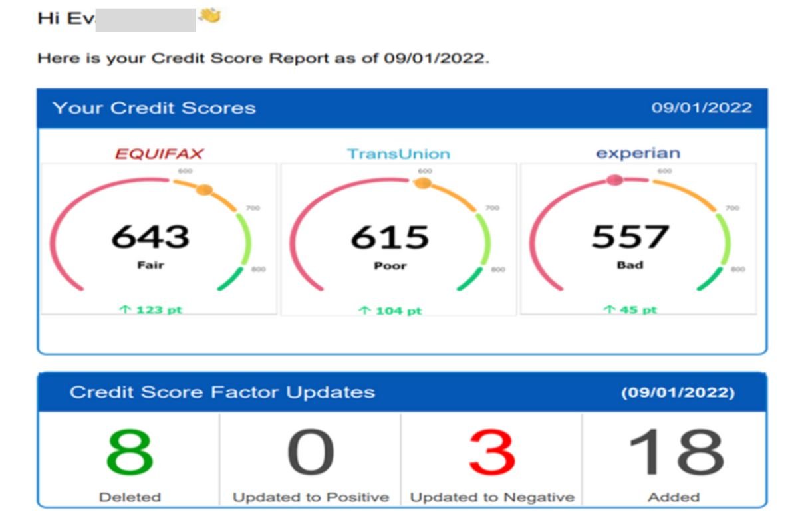Click the 700 tick on TransUnion gauge

coord(493,208)
